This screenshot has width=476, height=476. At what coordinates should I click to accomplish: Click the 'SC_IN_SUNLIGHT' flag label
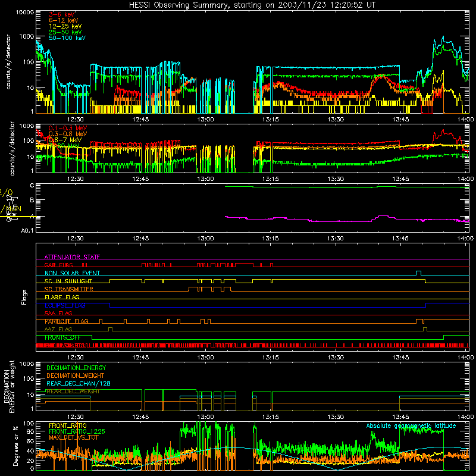pos(68,281)
